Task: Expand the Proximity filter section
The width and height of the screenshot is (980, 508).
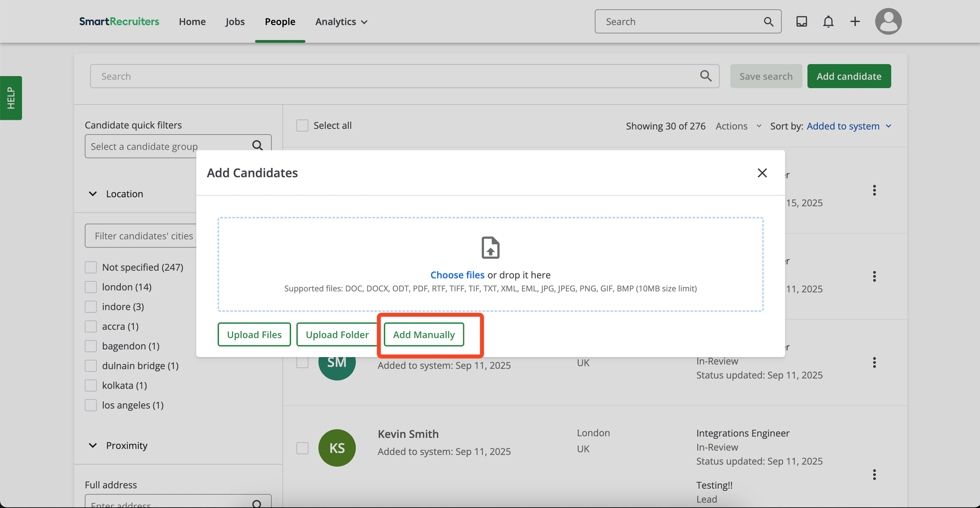Action: (92, 445)
